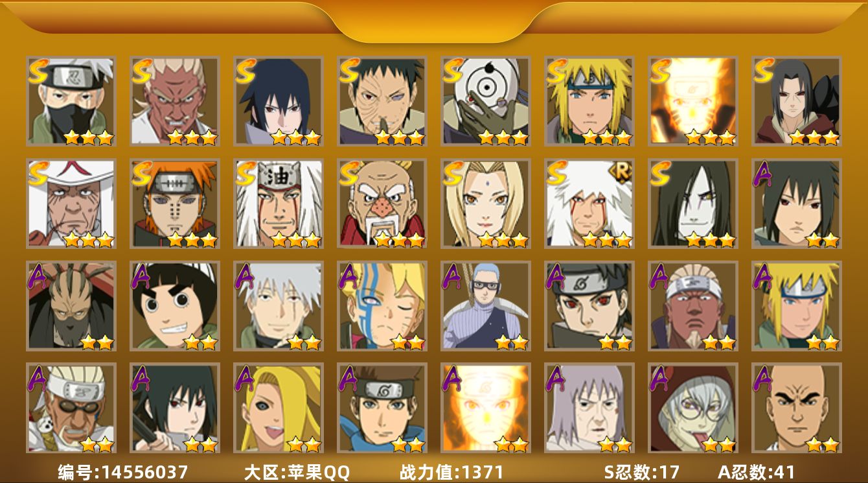868x483 pixels.
Task: Select blonde Tsunade with forehead diamond mark
Action: coord(485,203)
